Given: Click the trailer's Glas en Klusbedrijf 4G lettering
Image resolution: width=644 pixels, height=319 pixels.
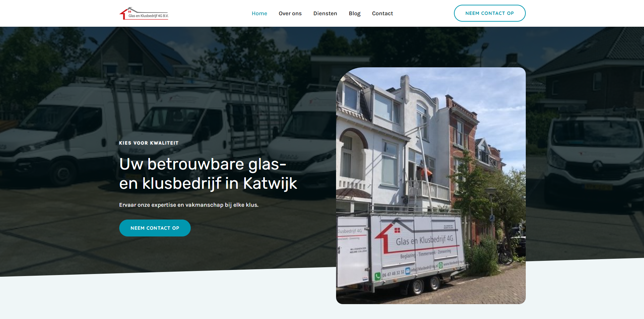Looking at the screenshot, I should coord(424,240).
